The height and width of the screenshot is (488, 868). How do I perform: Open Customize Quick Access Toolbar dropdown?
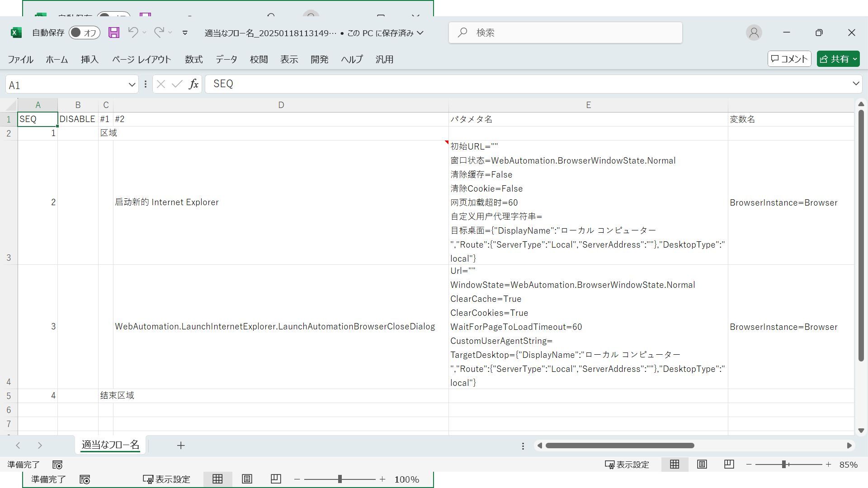click(x=185, y=33)
